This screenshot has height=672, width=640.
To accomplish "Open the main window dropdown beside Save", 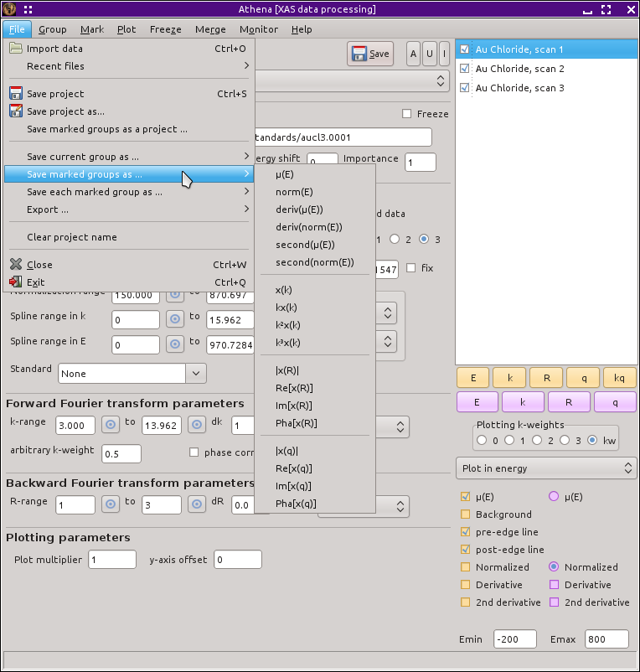I will (352, 81).
